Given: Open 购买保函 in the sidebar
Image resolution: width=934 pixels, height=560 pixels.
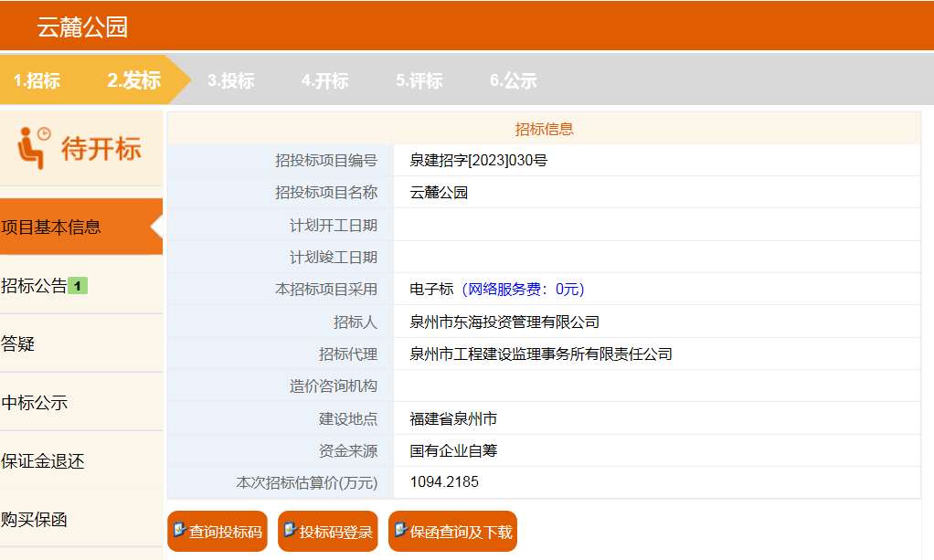Looking at the screenshot, I should coord(35,520).
